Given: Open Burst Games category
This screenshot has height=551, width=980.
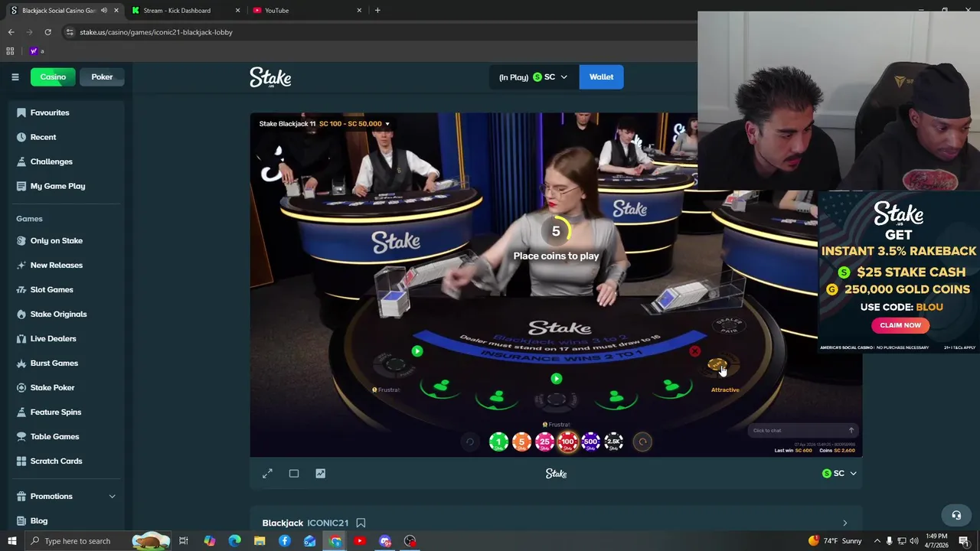Looking at the screenshot, I should [x=54, y=363].
